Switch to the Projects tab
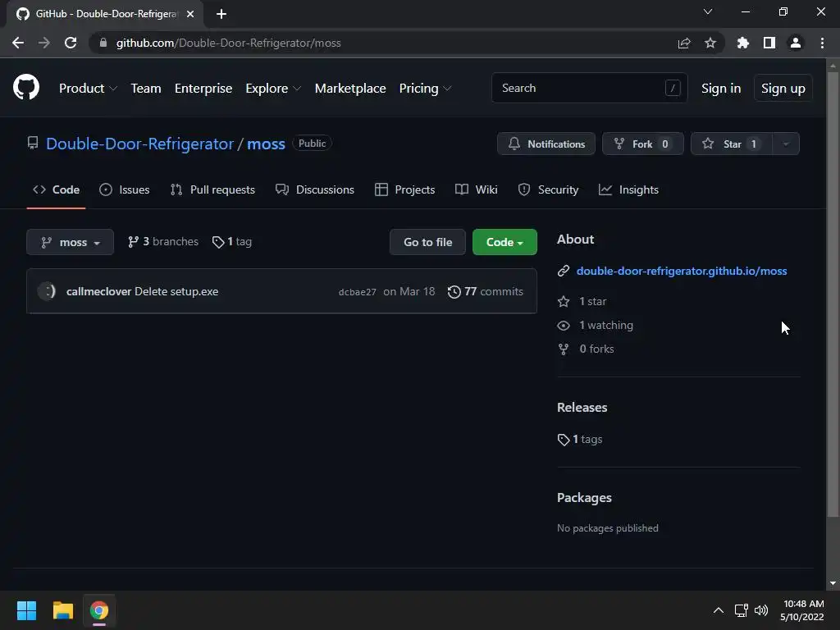840x630 pixels. click(404, 189)
